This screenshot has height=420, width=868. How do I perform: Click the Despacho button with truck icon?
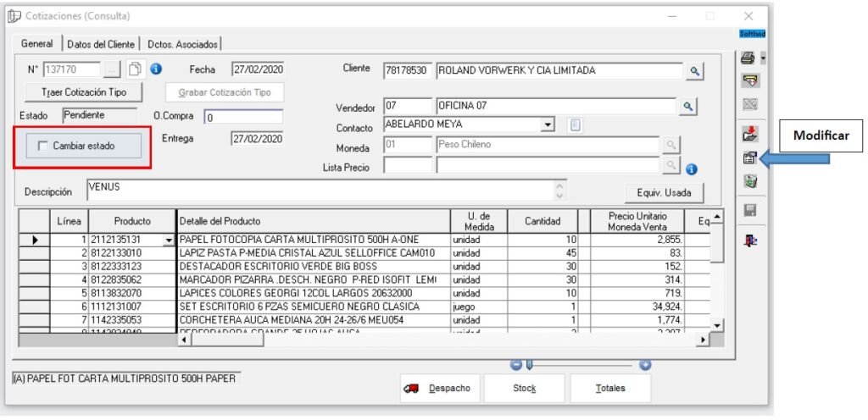click(x=441, y=389)
